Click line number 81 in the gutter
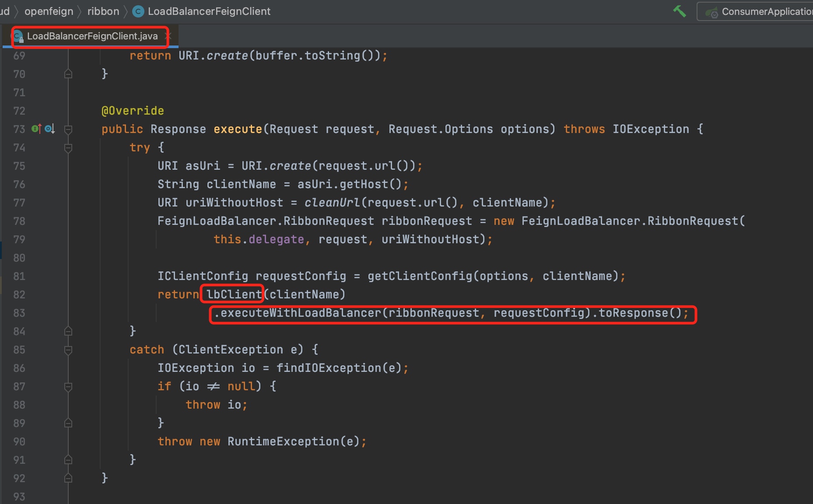The width and height of the screenshot is (813, 504). pyautogui.click(x=19, y=276)
